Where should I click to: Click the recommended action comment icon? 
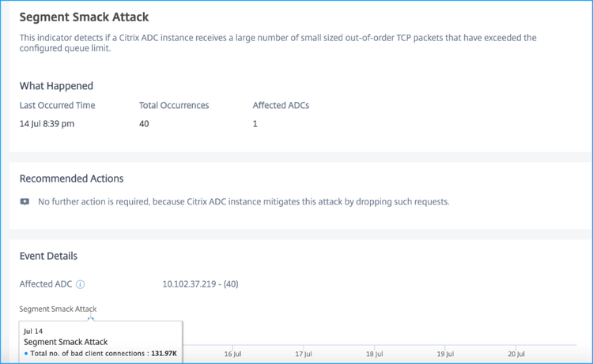pyautogui.click(x=25, y=202)
